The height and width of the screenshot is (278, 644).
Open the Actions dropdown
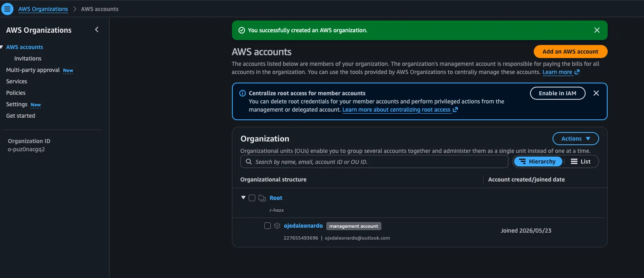(x=575, y=139)
